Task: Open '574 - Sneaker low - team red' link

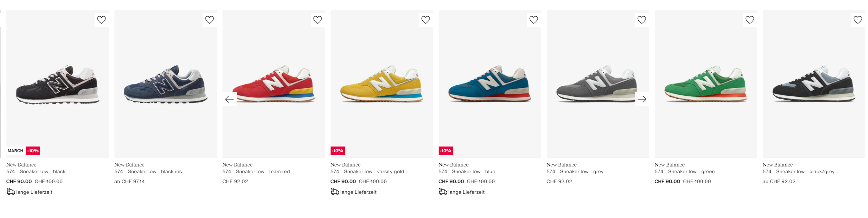Action: click(256, 172)
